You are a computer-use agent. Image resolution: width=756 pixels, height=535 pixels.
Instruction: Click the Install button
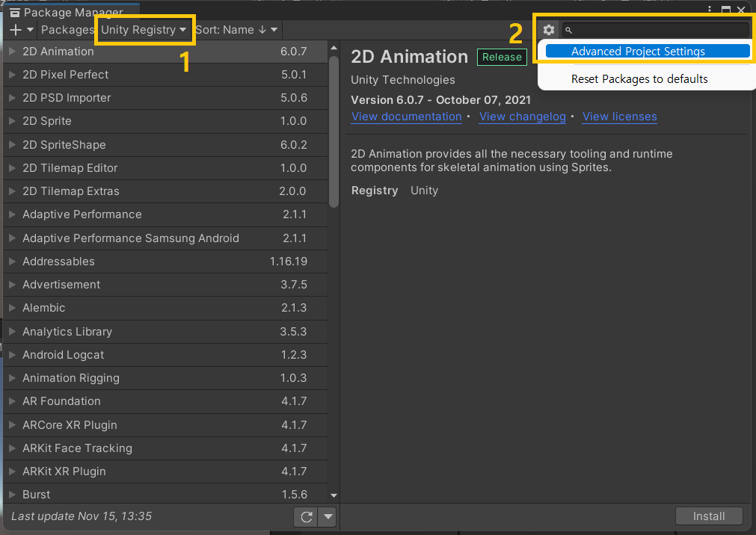(x=709, y=516)
